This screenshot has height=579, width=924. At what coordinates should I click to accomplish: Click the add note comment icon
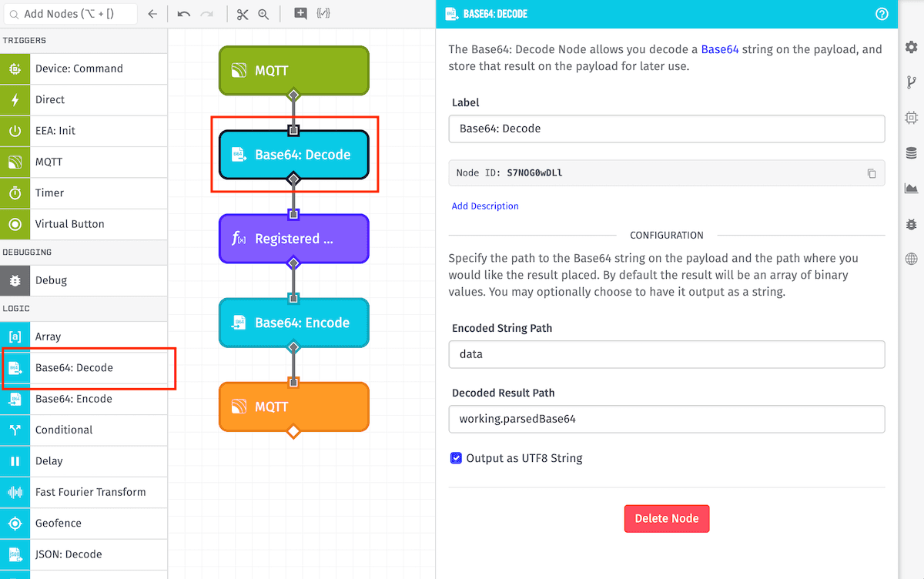(300, 14)
